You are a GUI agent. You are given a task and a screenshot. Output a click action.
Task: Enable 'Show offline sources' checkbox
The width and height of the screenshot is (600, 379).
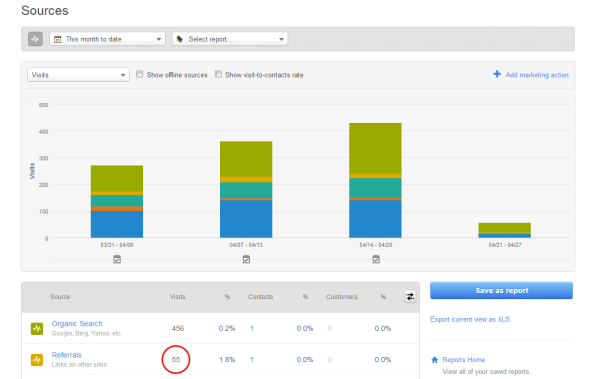pyautogui.click(x=140, y=74)
